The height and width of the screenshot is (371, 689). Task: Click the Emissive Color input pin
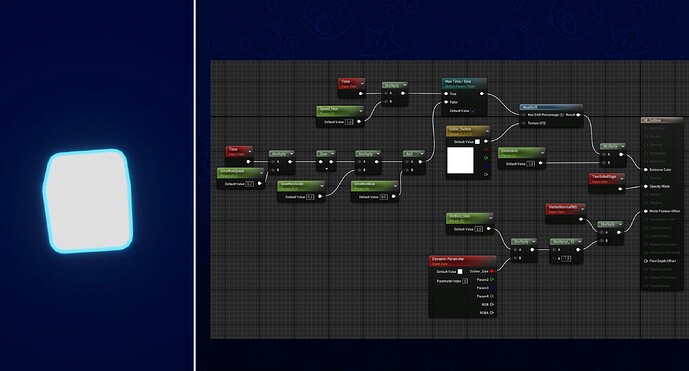[x=646, y=170]
